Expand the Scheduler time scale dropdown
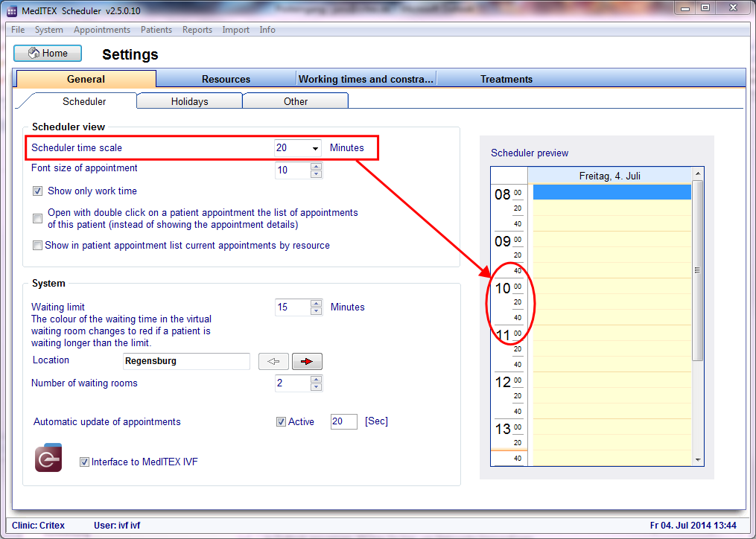The image size is (756, 539). tap(315, 148)
